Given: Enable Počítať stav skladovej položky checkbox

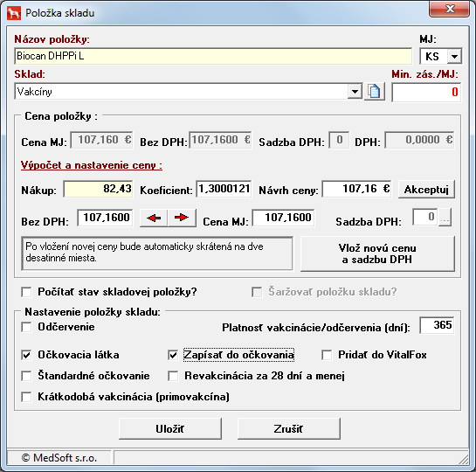Looking at the screenshot, I should coord(27,292).
